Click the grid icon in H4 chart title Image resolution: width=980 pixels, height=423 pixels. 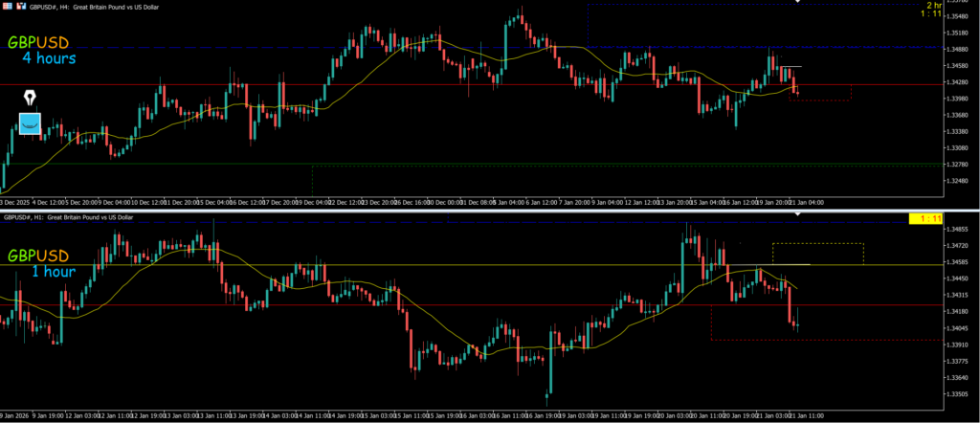[x=6, y=5]
